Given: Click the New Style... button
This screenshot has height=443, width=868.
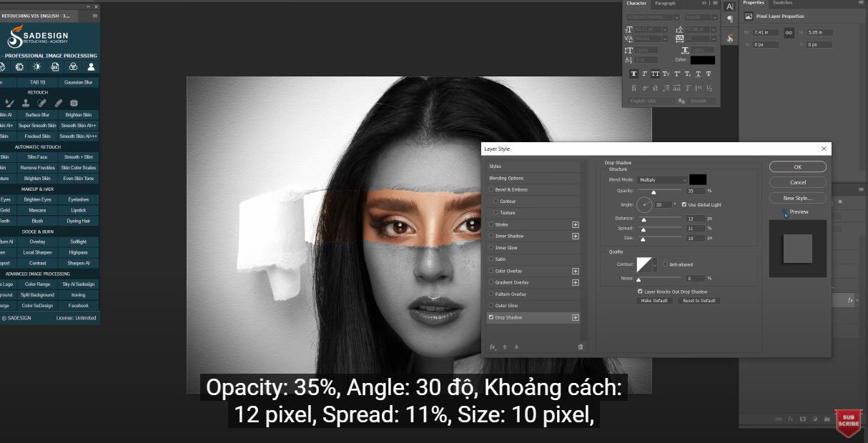Looking at the screenshot, I should pos(798,198).
